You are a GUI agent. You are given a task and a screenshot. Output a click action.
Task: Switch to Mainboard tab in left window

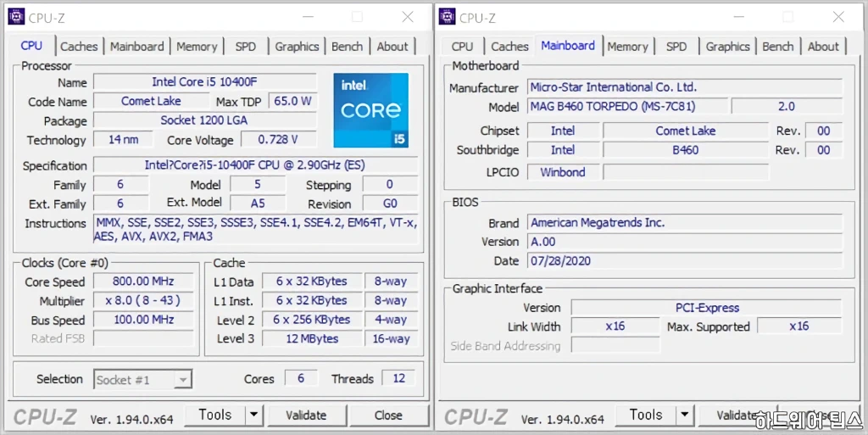click(x=136, y=47)
